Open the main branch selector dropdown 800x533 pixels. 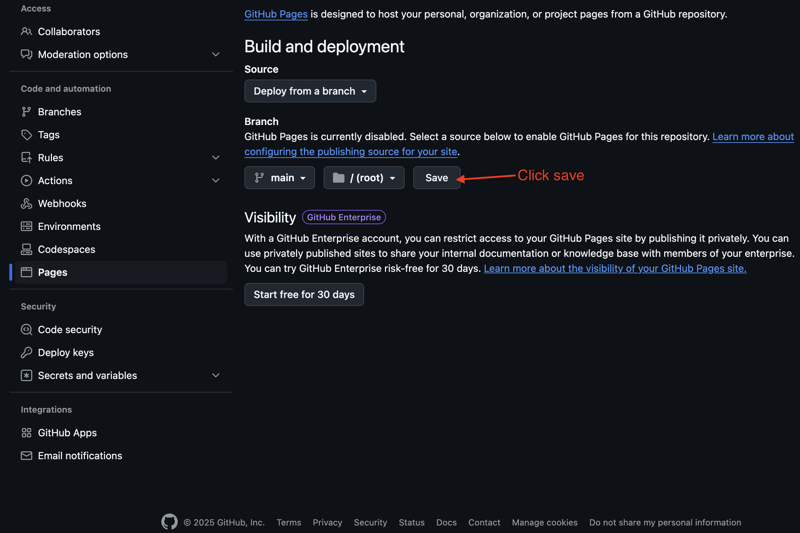click(x=280, y=178)
